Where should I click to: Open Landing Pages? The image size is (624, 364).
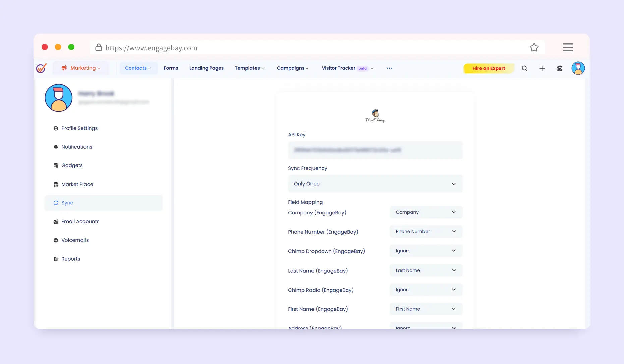coord(206,68)
